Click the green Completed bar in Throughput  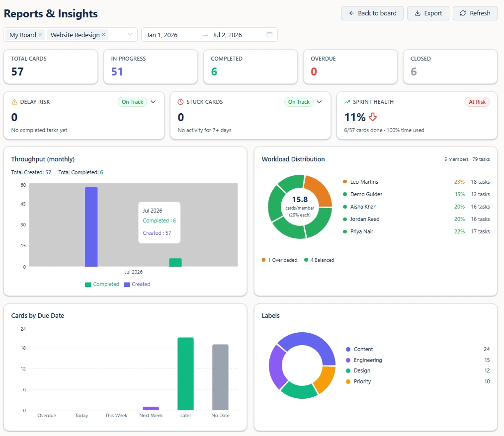[x=175, y=262]
